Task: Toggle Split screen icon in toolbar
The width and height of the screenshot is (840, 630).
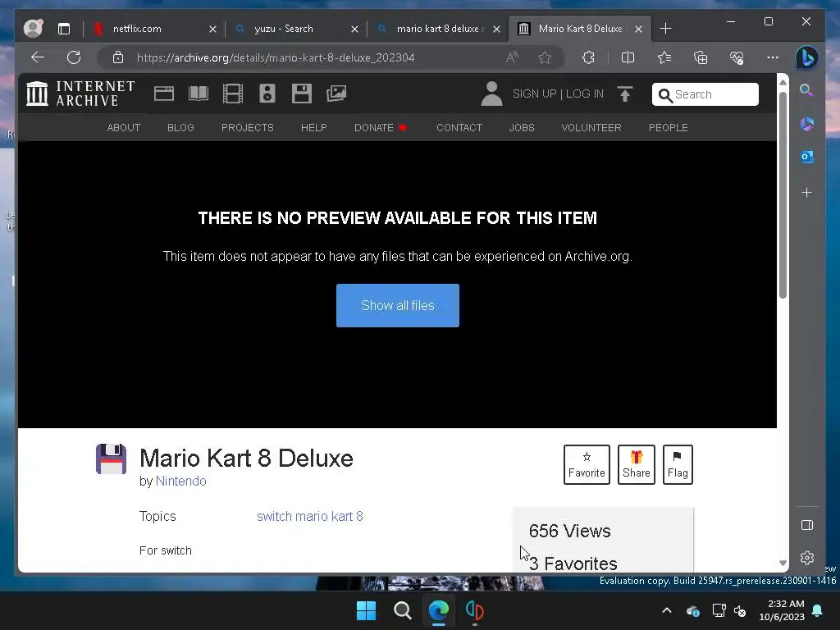Action: (x=628, y=57)
